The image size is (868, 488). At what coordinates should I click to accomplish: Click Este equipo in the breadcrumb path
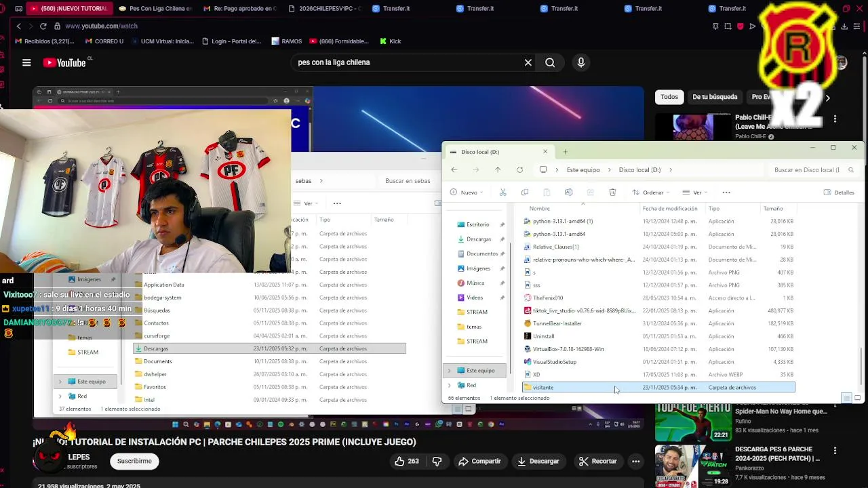583,170
